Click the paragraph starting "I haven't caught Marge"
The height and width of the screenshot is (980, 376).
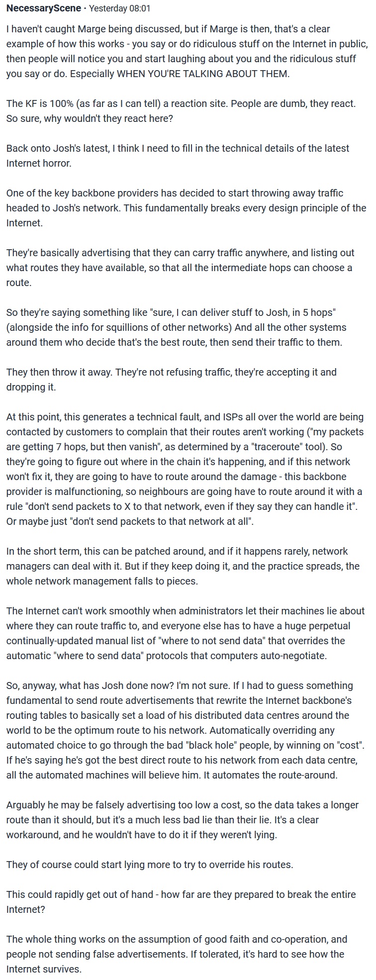pos(187,51)
